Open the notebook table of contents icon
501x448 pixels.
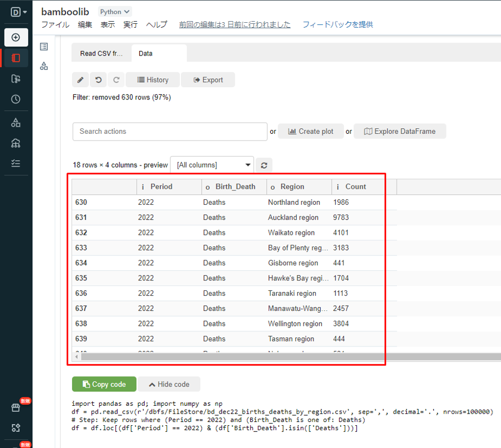point(44,47)
